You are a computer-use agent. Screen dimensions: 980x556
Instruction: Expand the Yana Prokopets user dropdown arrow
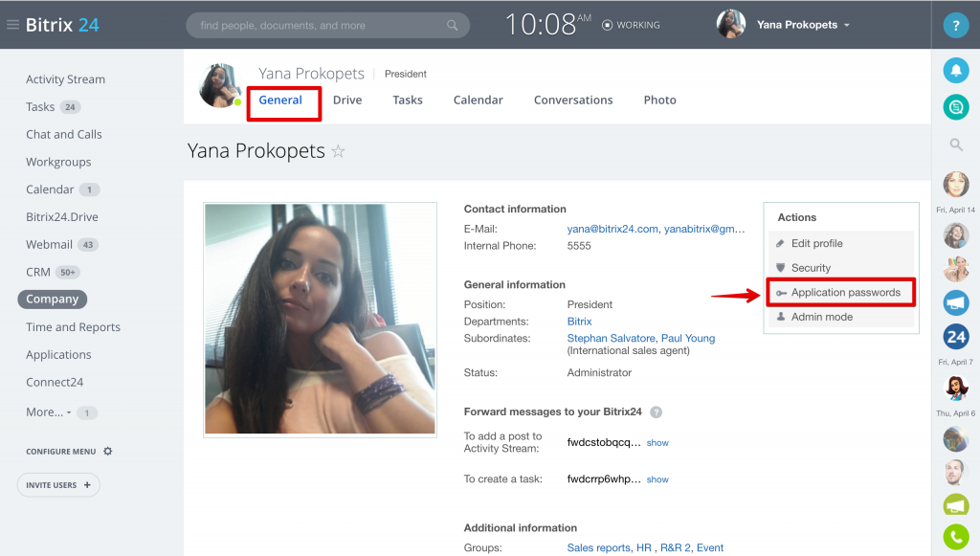pos(847,26)
